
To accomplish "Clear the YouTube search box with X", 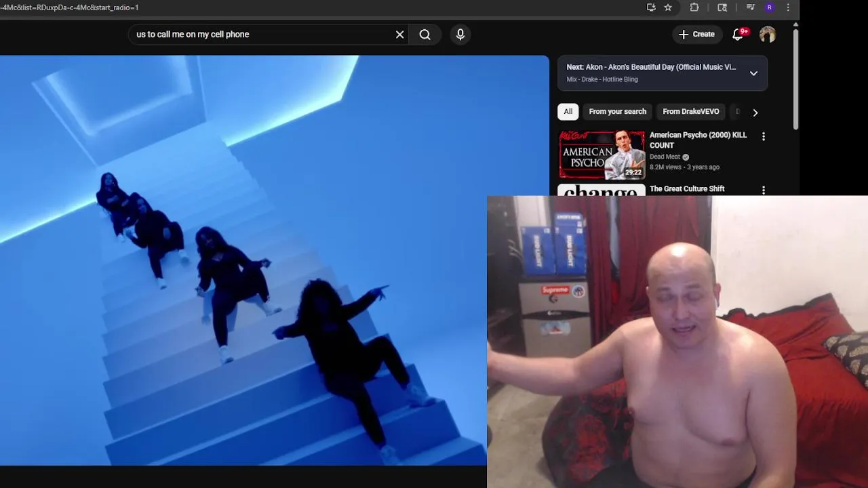I will click(400, 35).
